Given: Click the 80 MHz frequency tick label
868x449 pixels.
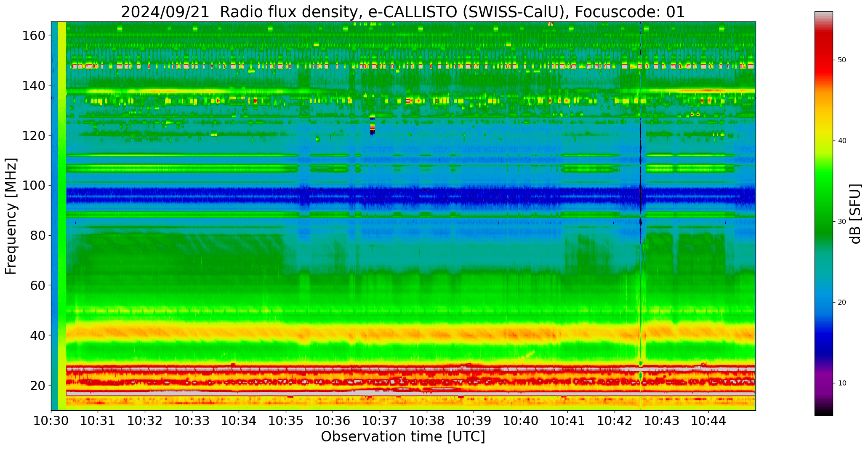Looking at the screenshot, I should click(x=37, y=236).
